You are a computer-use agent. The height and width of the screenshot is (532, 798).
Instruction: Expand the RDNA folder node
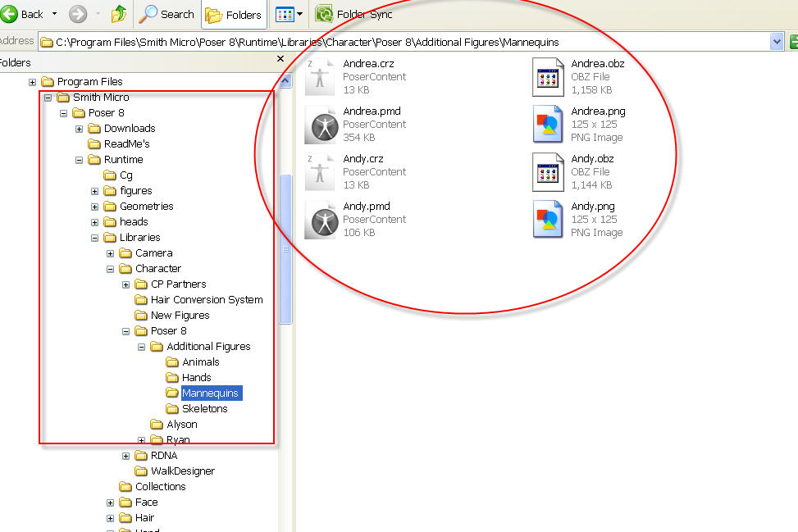(125, 457)
